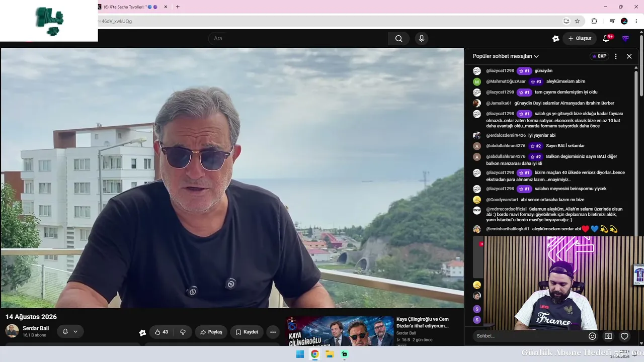The height and width of the screenshot is (362, 644).
Task: Open Chrome from the taskbar
Action: coord(314,354)
